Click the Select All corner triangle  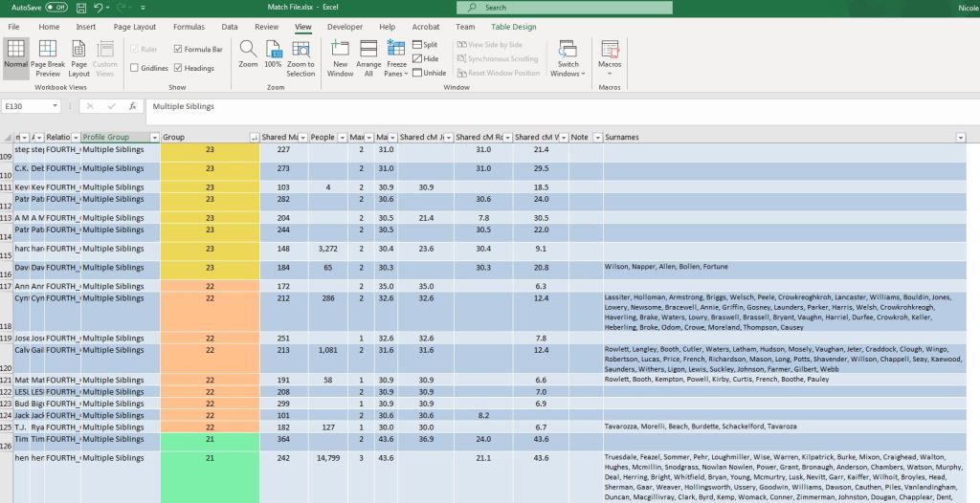(x=7, y=138)
